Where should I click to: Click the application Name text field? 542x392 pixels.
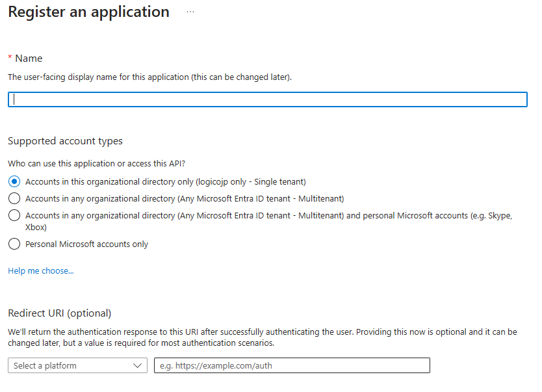(x=267, y=99)
